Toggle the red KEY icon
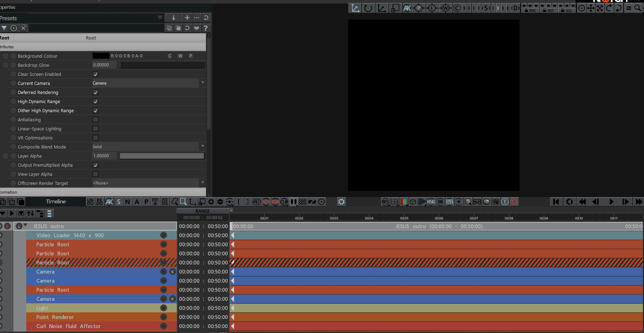The image size is (644, 333). 266,202
